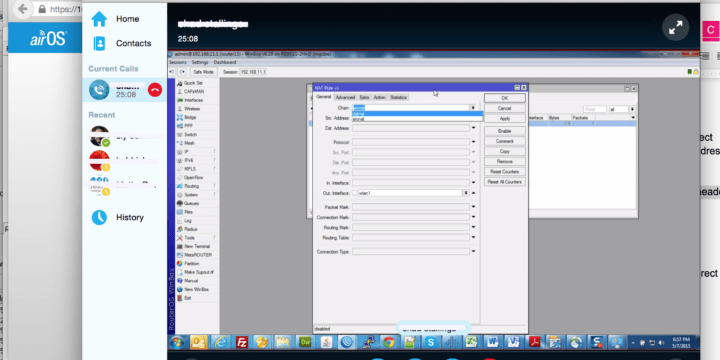The image size is (720, 360).
Task: Open Mesh menu in WinBox
Action: coord(189,143)
